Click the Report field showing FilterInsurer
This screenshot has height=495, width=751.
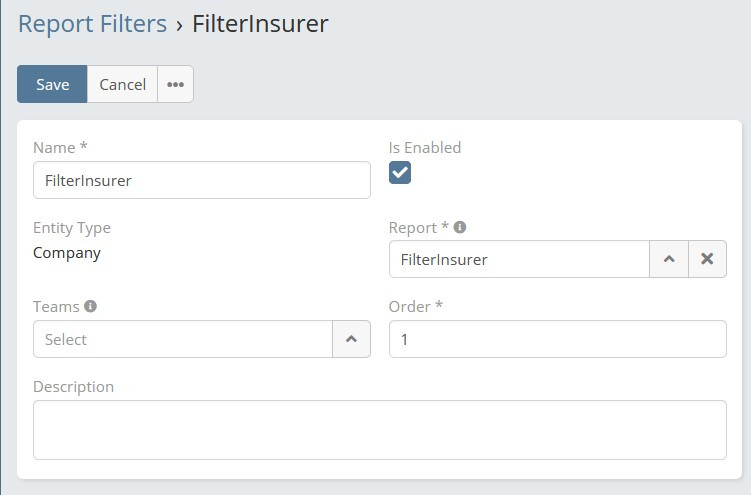tap(519, 259)
